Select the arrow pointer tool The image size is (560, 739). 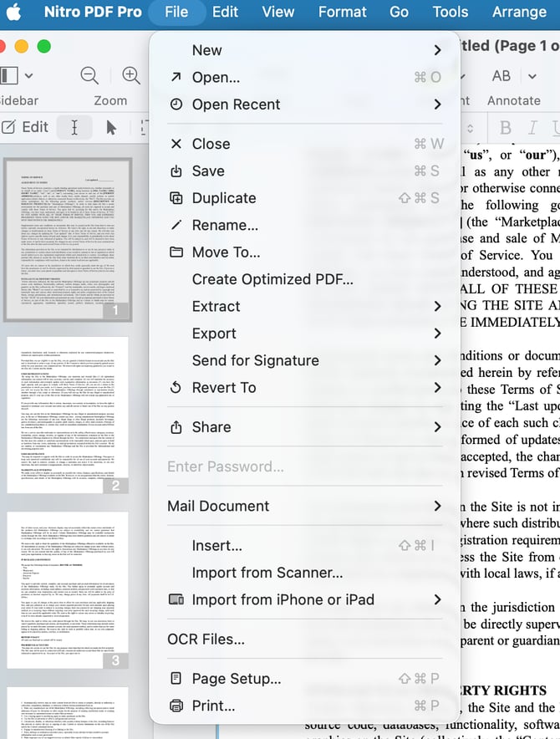[x=111, y=127]
